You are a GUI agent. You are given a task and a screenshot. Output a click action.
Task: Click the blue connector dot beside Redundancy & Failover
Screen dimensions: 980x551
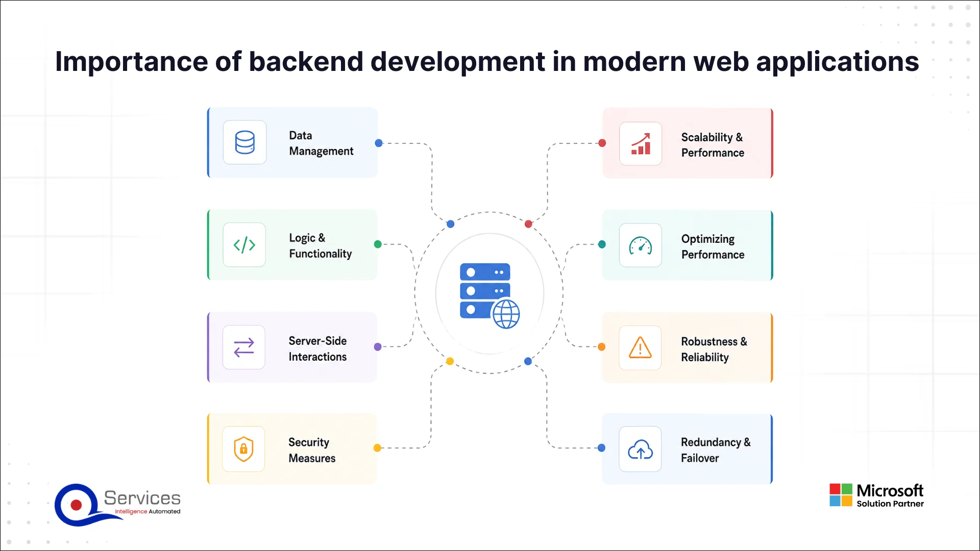coord(602,448)
